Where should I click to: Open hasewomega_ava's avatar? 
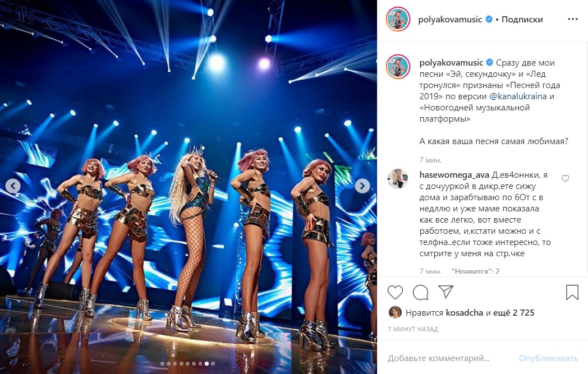[x=398, y=179]
